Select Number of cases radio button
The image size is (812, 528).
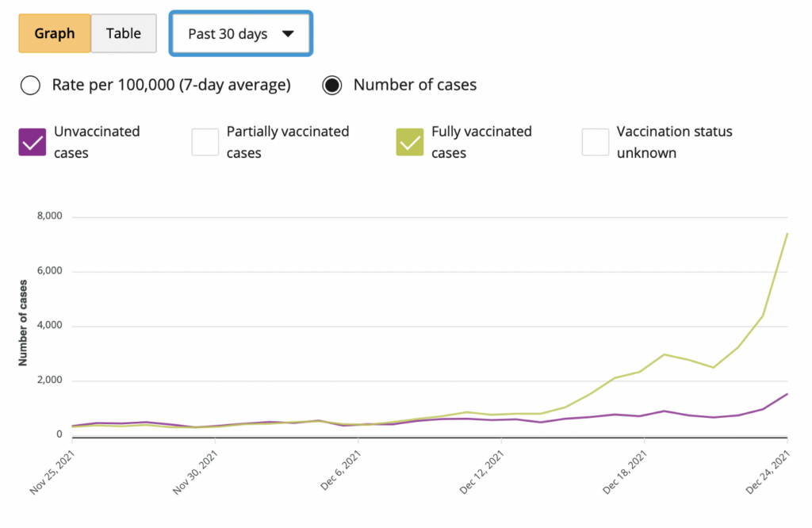pos(332,85)
